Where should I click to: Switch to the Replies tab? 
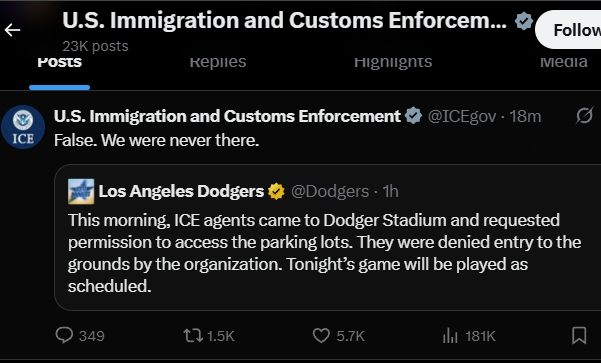[218, 62]
